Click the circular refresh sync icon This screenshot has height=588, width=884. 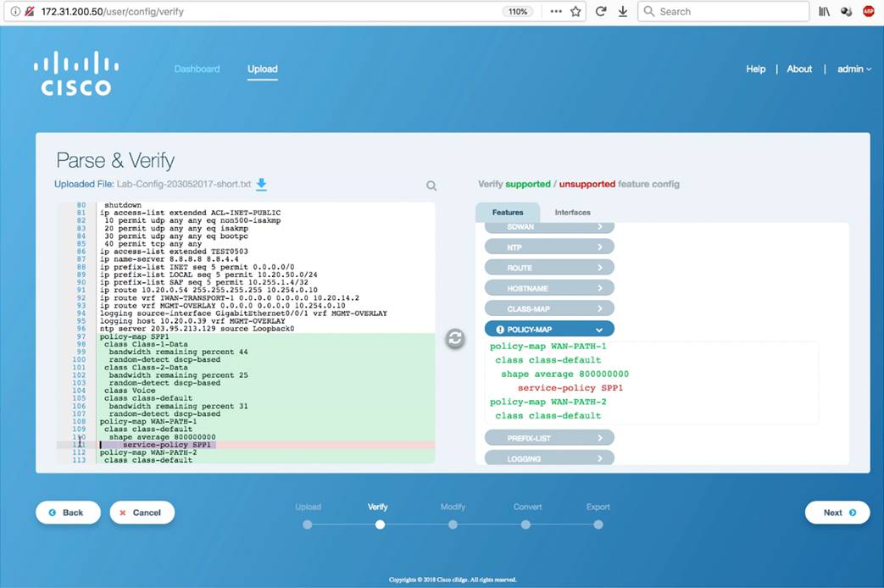click(x=455, y=338)
